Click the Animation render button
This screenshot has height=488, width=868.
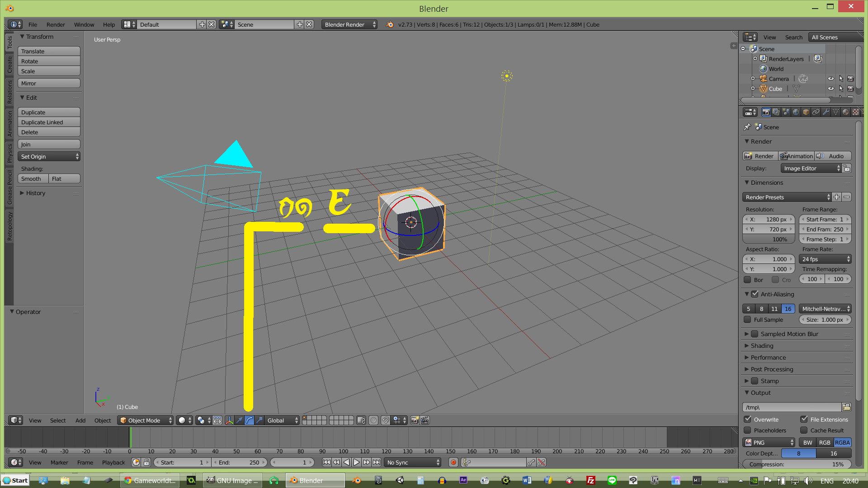[796, 156]
